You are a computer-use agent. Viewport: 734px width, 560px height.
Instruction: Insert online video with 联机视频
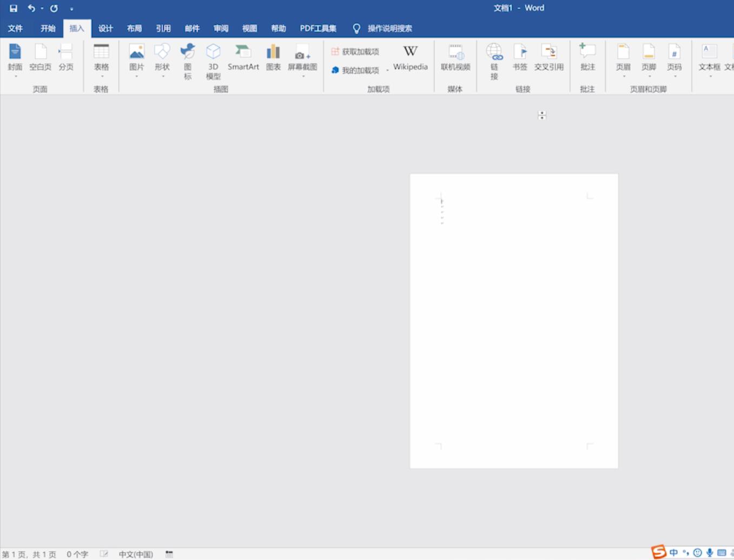[455, 57]
